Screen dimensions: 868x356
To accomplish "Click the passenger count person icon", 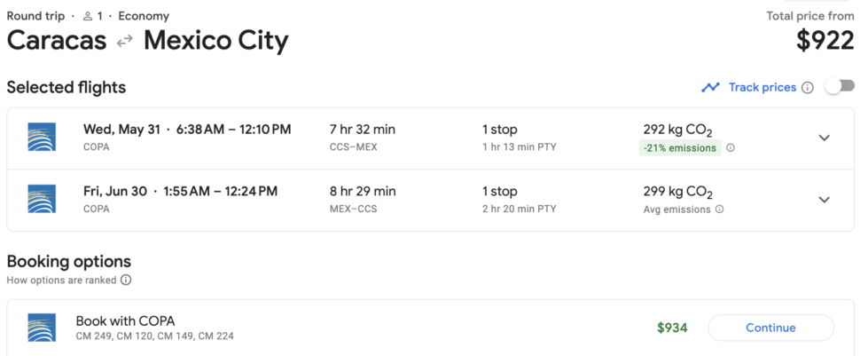I will click(88, 16).
